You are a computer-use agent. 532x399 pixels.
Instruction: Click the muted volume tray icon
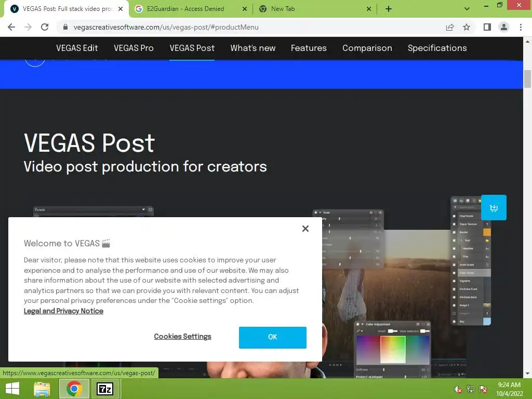[458, 389]
